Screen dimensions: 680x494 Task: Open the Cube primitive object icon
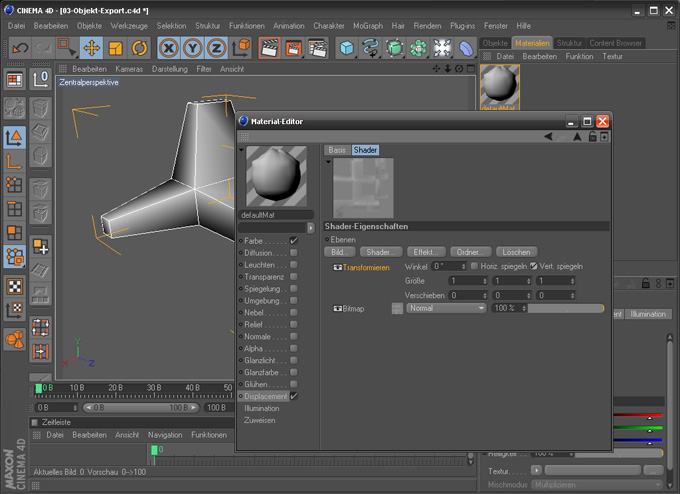[x=346, y=48]
